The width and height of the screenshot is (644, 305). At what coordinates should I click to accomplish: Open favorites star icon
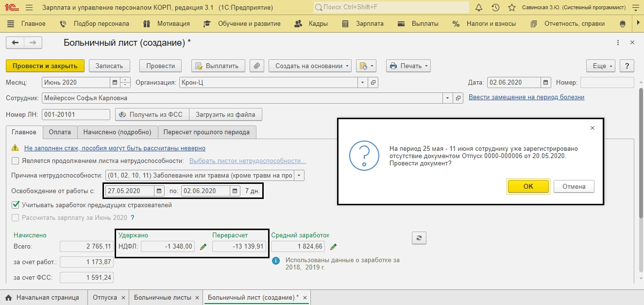511,8
